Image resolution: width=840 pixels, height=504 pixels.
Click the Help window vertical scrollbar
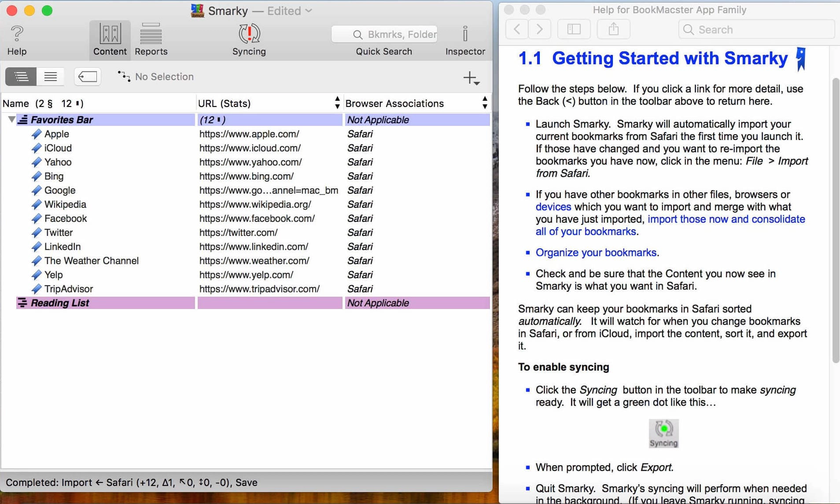click(836, 220)
